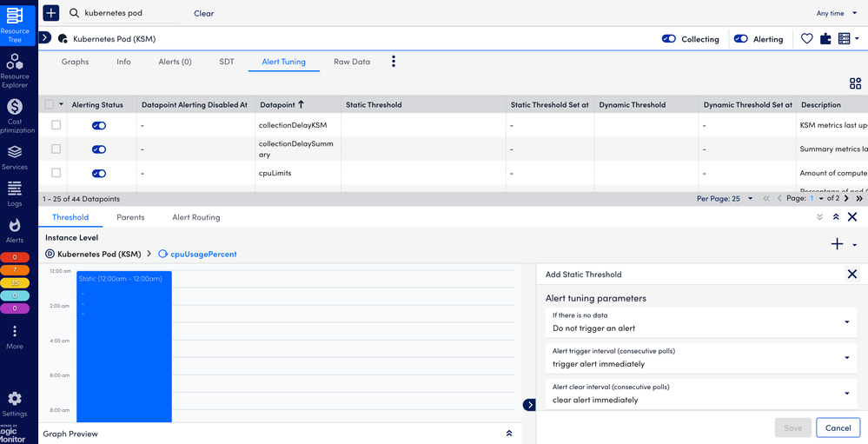Click the search magnifier icon

[x=74, y=13]
